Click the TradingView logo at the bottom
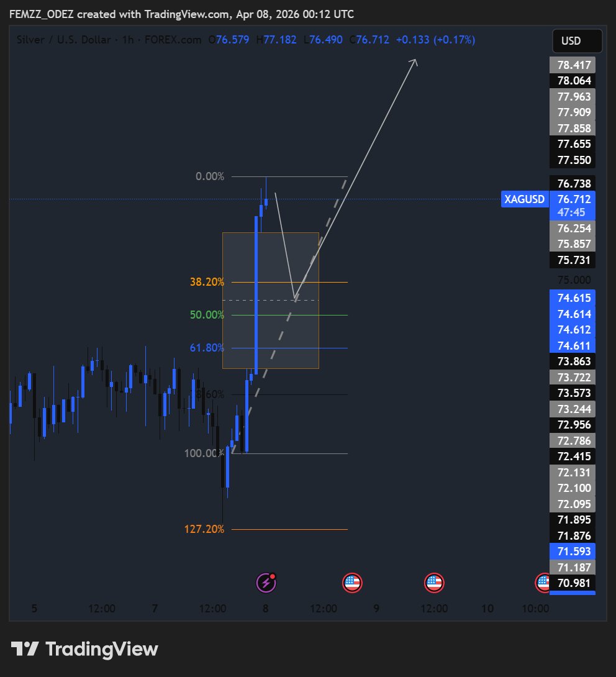 click(x=84, y=649)
